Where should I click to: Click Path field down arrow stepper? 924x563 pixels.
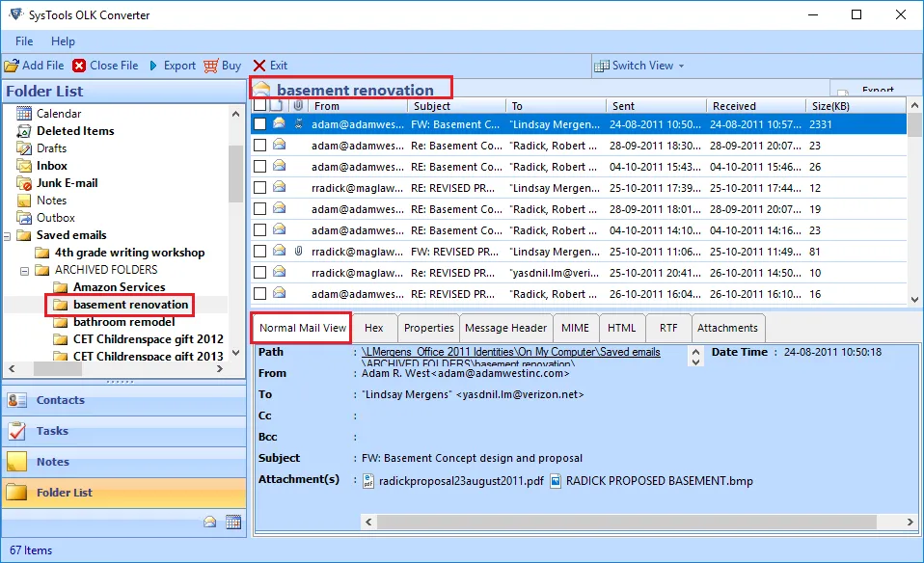(695, 362)
